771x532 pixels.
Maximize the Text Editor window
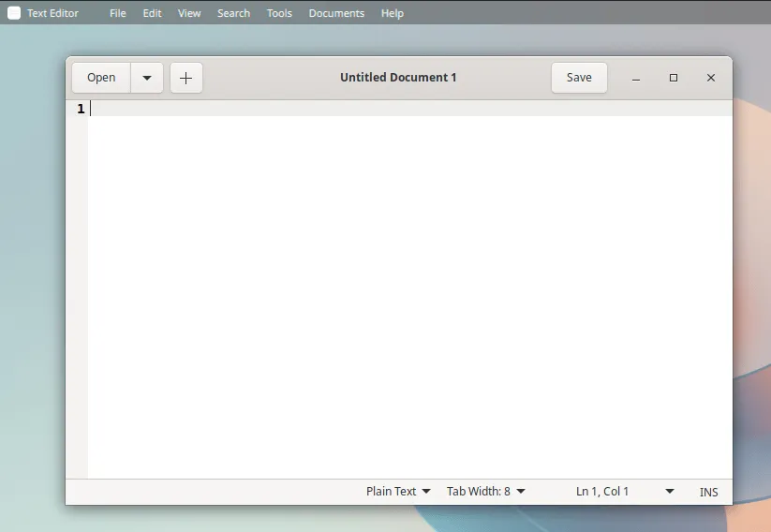coord(673,78)
